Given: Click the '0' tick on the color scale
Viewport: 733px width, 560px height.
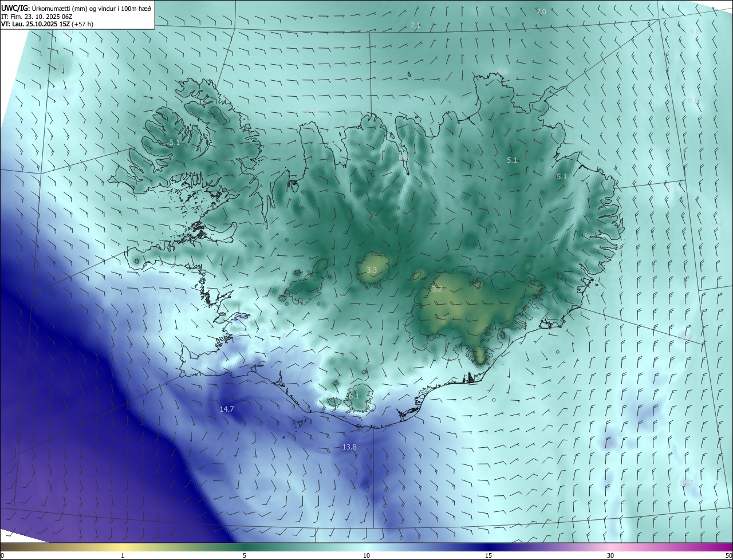Looking at the screenshot, I should pyautogui.click(x=2, y=555).
